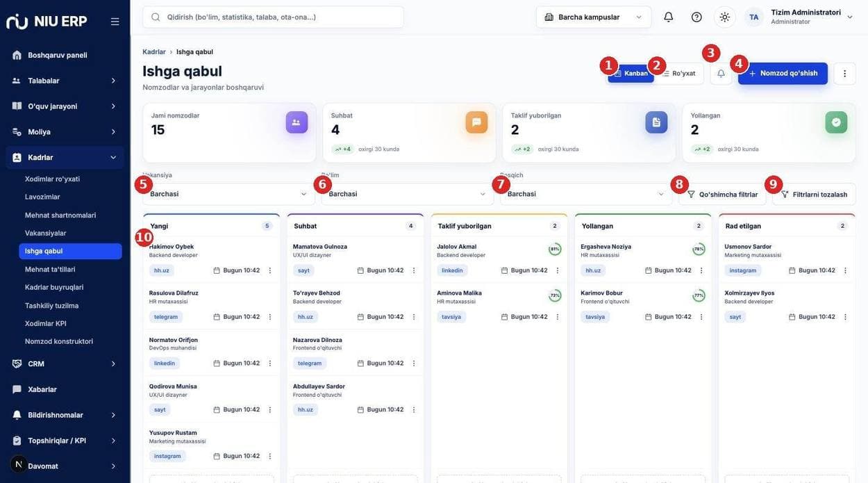Open the Usmonov Sardor card's three-dot menu
Viewport: 868px width, 483px height.
point(845,270)
